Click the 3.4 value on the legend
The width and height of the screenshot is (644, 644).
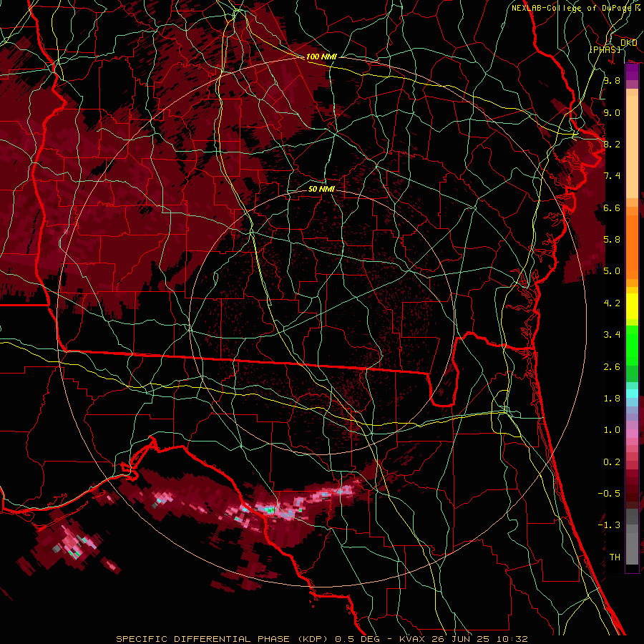click(x=612, y=335)
